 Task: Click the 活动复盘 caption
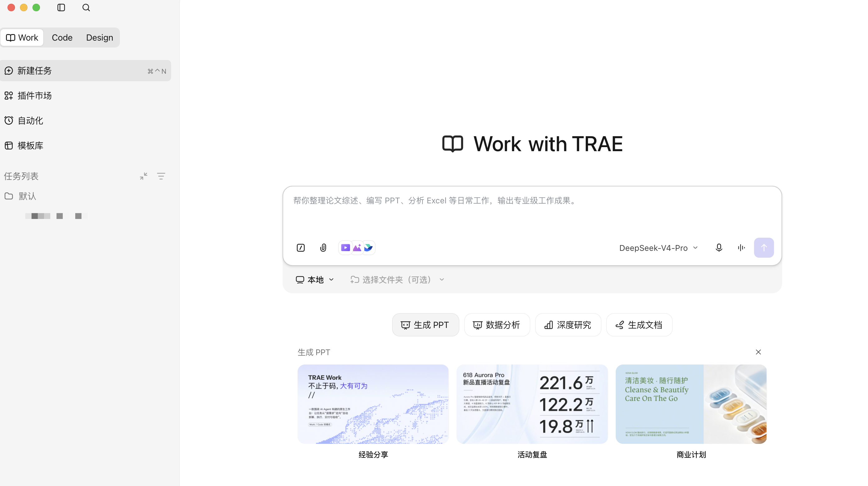coord(532,455)
